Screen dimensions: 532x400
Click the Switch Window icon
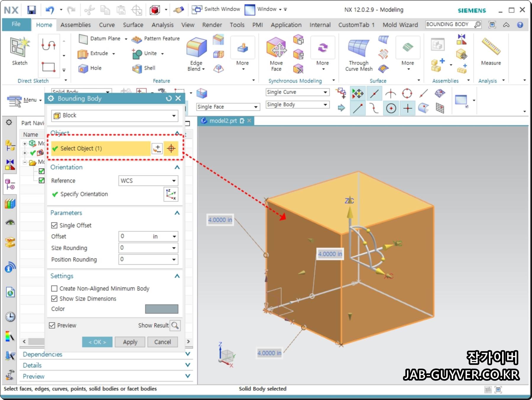pos(197,9)
